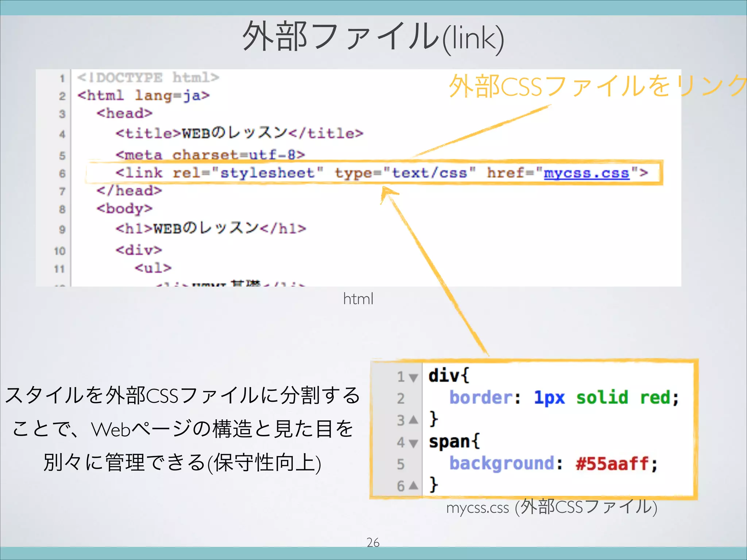
Task: Click the 'mycss.css (外部CSSファイル)' caption
Action: point(551,507)
